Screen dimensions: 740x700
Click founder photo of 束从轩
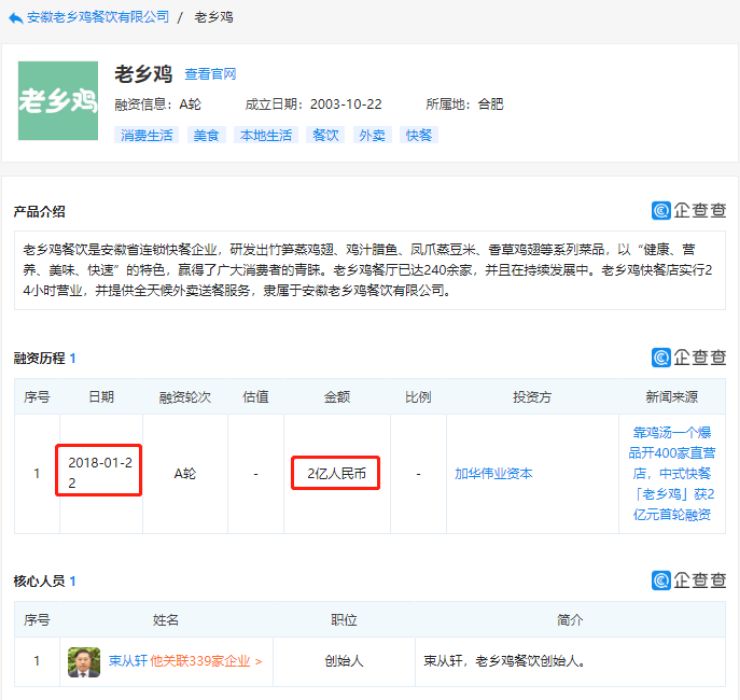84,662
